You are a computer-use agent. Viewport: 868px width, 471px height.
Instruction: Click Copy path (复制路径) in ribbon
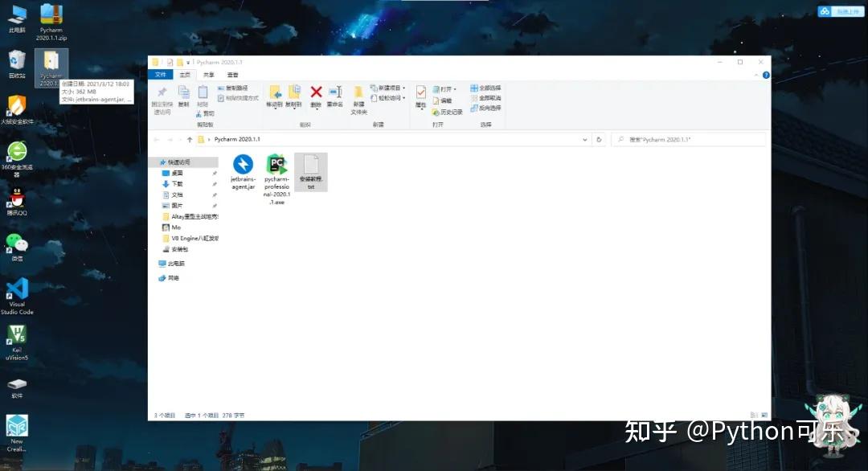tap(232, 88)
